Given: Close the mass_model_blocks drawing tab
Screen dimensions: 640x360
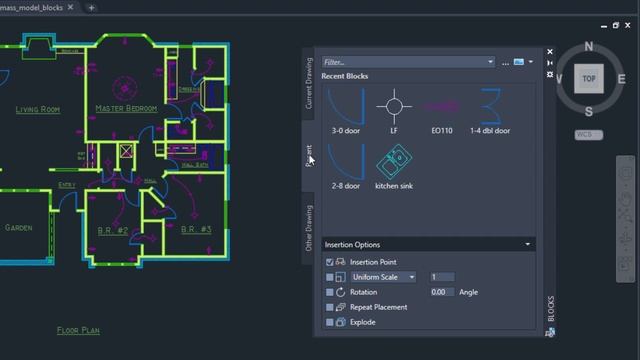Looking at the screenshot, I should (70, 7).
